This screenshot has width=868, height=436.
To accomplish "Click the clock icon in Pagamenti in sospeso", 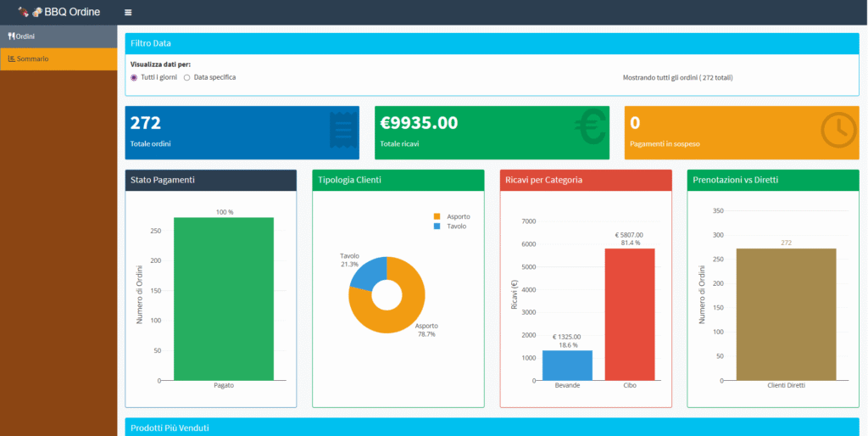I will 838,129.
